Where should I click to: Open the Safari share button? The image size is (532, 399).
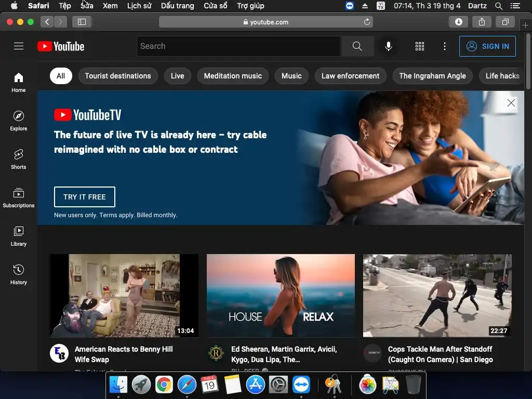tap(482, 22)
